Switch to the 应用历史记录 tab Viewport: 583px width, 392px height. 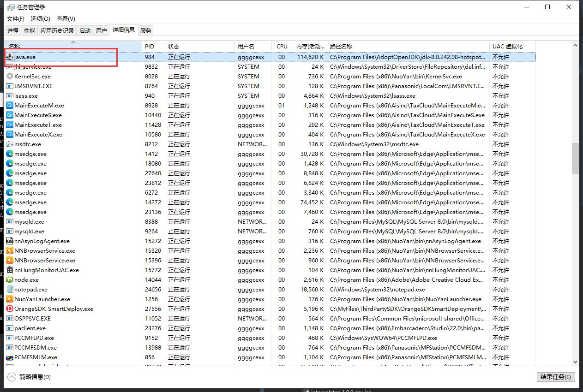click(x=57, y=30)
